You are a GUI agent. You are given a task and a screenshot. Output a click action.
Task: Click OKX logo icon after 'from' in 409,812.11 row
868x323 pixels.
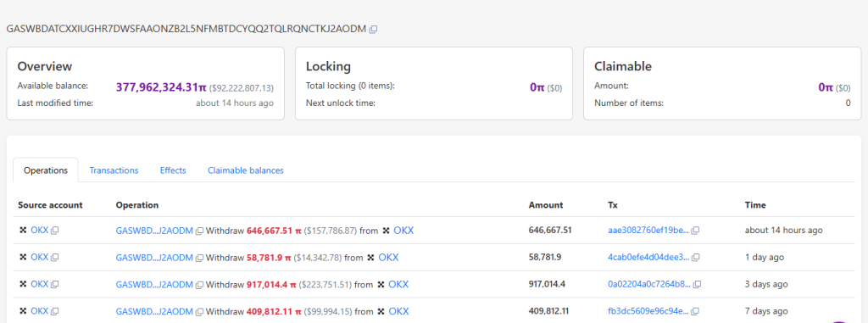381,311
